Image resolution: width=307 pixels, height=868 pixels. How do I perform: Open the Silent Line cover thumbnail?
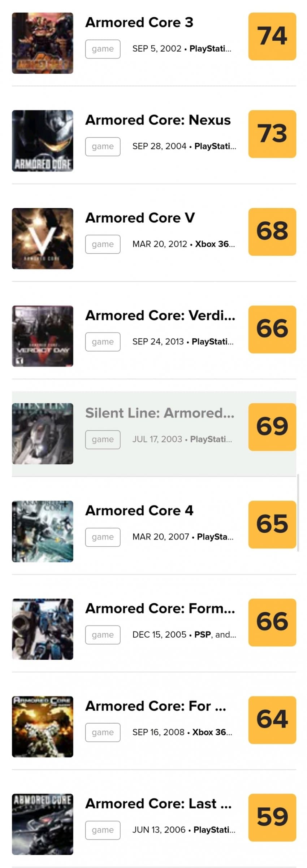(43, 434)
